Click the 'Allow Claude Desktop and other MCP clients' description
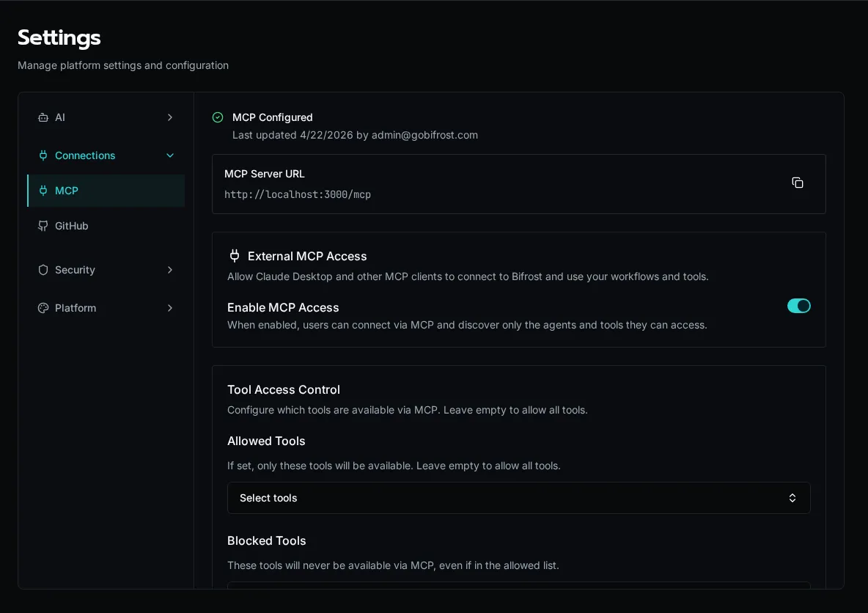 click(468, 276)
